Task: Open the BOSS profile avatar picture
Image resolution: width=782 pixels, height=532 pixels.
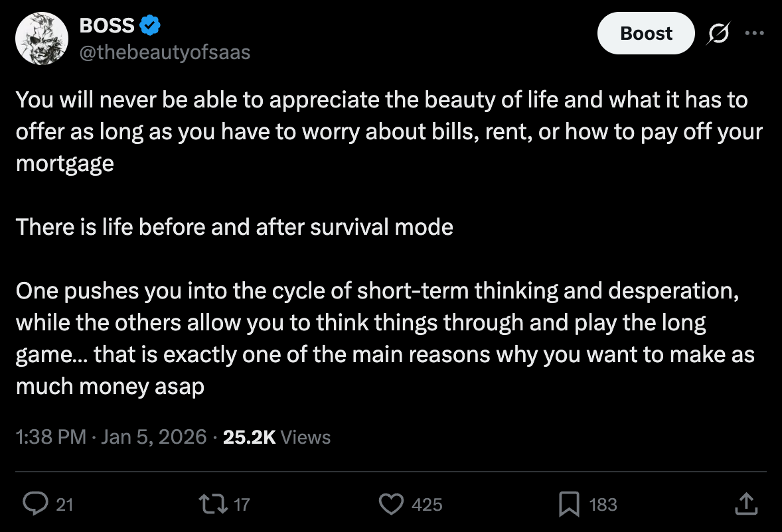Action: [x=42, y=39]
